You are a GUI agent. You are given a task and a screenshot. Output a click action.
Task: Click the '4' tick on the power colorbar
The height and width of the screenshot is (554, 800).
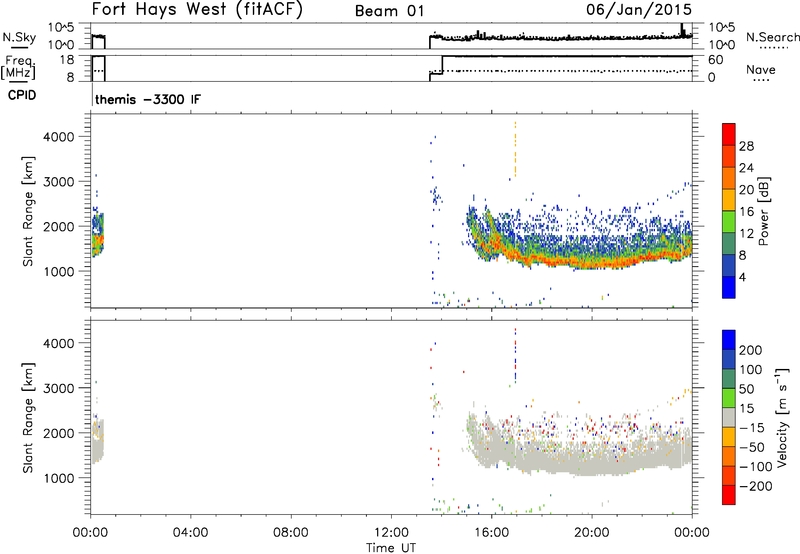click(742, 277)
